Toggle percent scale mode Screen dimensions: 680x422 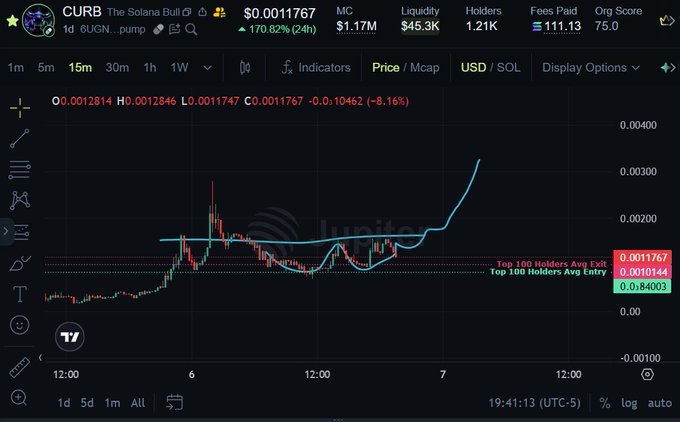pyautogui.click(x=605, y=403)
